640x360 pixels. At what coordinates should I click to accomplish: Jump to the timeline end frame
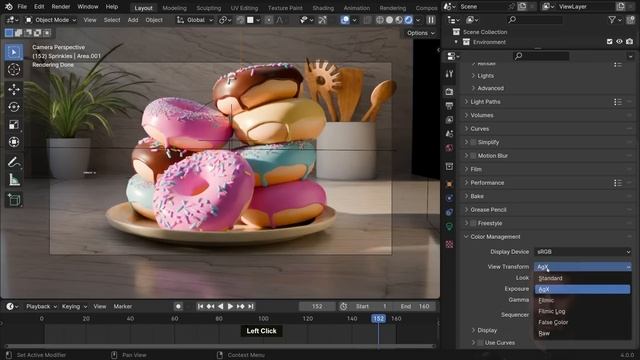point(251,306)
